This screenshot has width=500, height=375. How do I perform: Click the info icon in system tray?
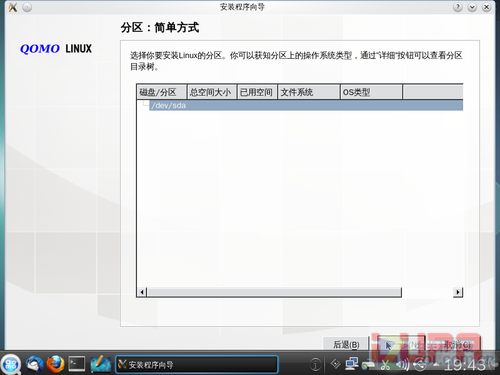pyautogui.click(x=315, y=364)
